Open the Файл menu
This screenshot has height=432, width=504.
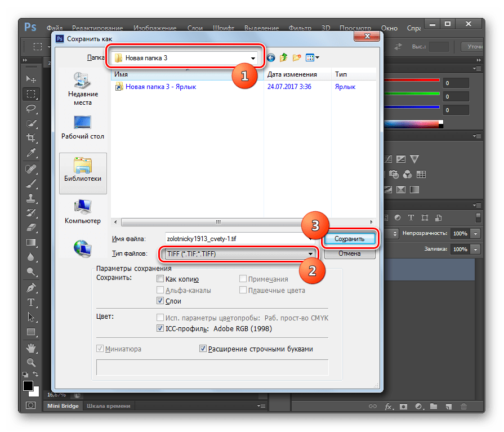click(55, 28)
